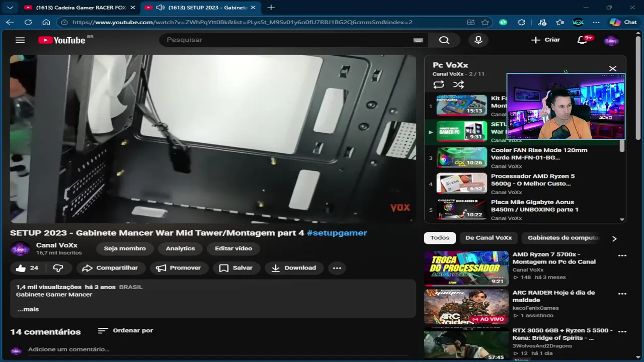Click the Seja membro button
This screenshot has width=644, height=362.
pyautogui.click(x=125, y=248)
